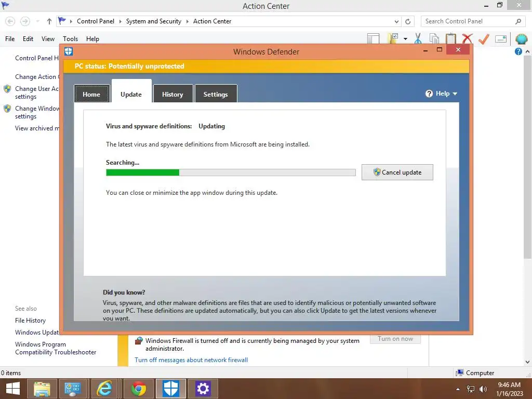Click the scroll down arrow of Action Center
Image resolution: width=532 pixels, height=399 pixels.
527,362
